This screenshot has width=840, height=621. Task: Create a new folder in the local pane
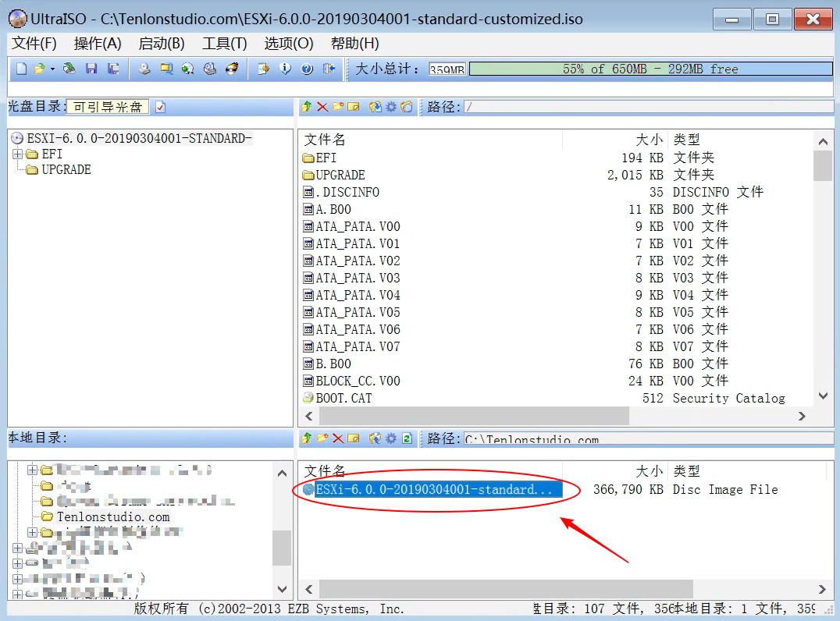coord(322,438)
